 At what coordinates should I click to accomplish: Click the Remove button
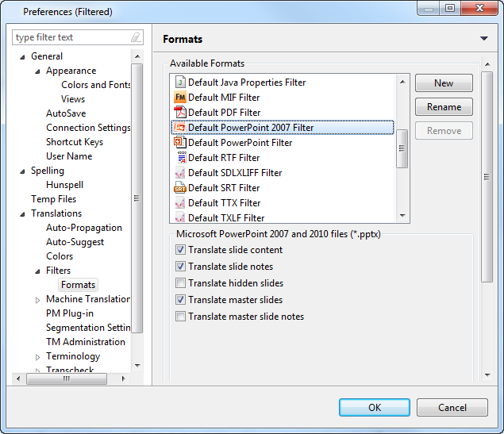pyautogui.click(x=444, y=131)
